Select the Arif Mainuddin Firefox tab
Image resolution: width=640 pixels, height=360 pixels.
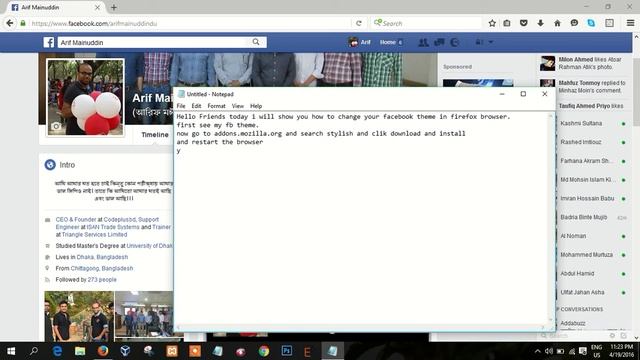[55, 7]
